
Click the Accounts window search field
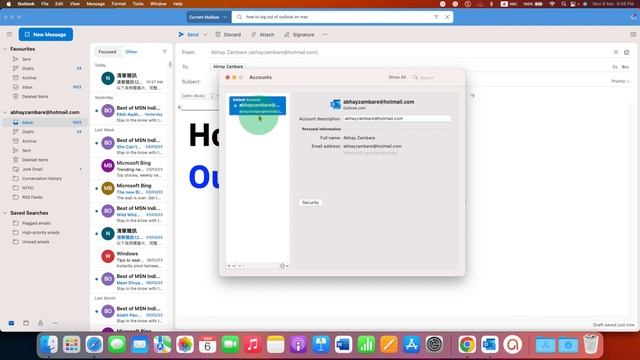click(x=436, y=77)
